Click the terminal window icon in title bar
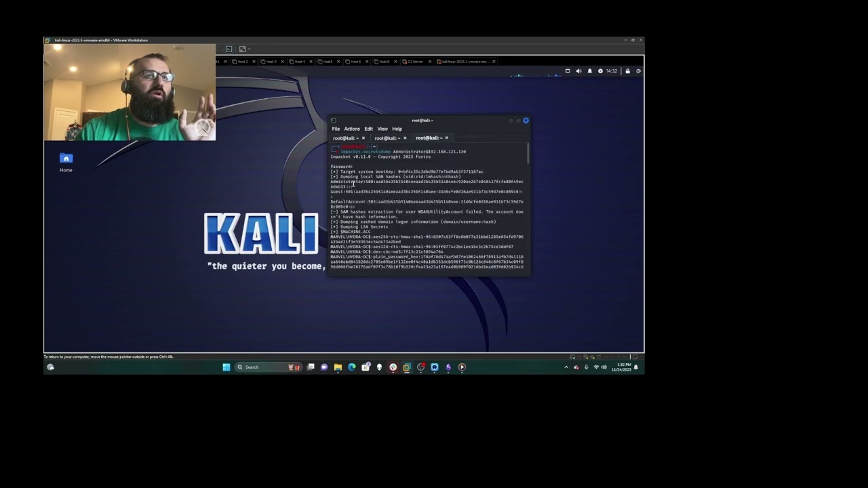868x488 pixels. (x=333, y=121)
